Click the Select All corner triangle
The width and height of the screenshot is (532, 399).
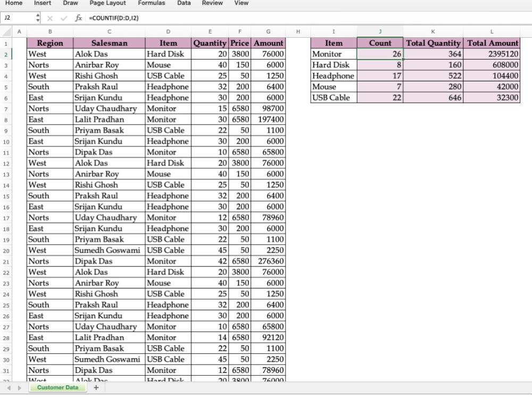point(6,31)
